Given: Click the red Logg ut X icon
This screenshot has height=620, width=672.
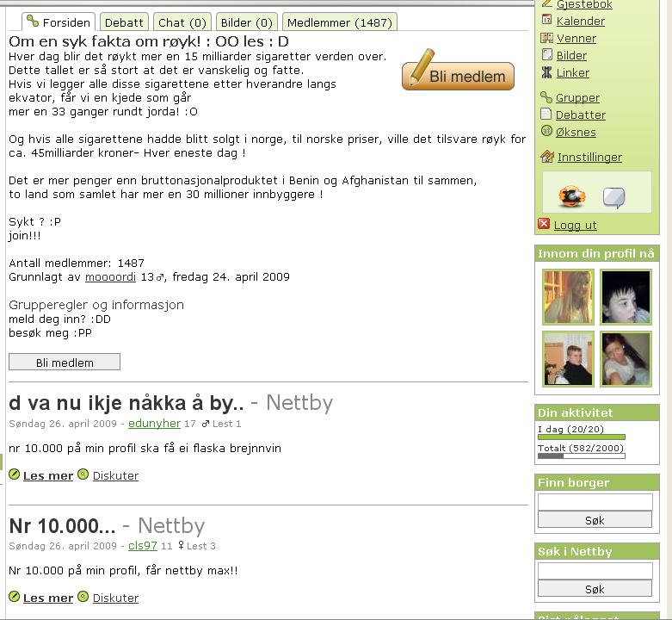Looking at the screenshot, I should coord(544,224).
